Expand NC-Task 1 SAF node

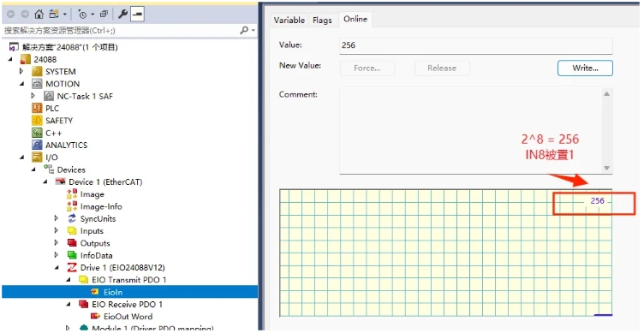(x=33, y=96)
